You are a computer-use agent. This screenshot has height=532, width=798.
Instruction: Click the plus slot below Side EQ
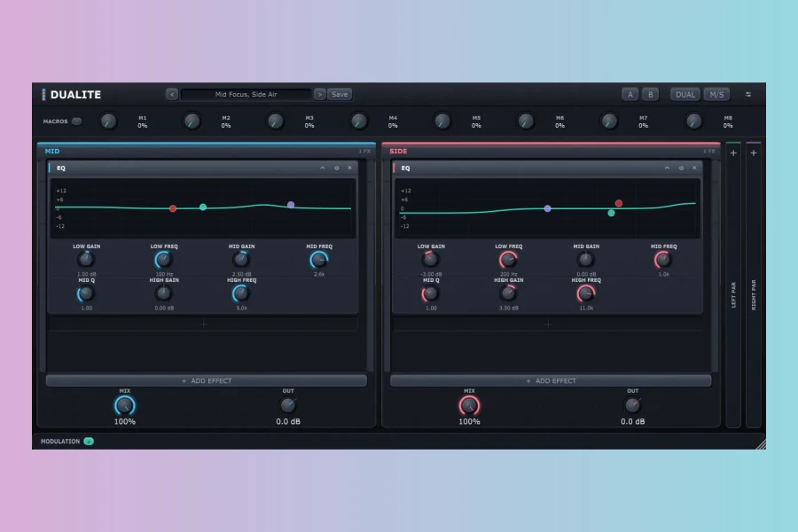(548, 324)
